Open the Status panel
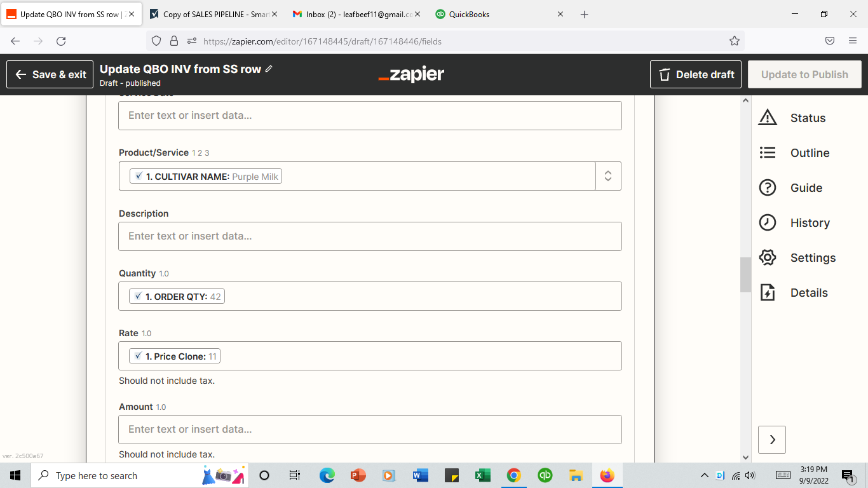This screenshot has height=488, width=868. [792, 118]
